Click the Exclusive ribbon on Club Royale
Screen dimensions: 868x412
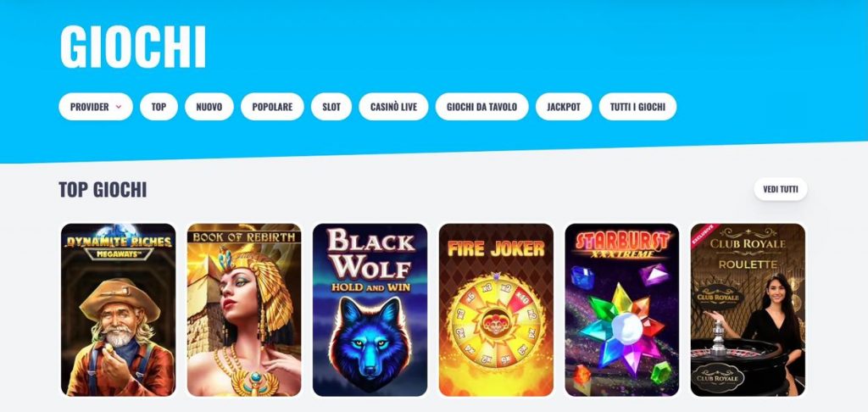[x=703, y=234]
